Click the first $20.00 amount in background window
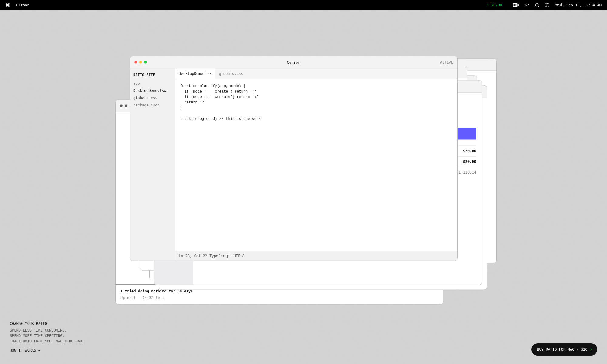The height and width of the screenshot is (364, 607). coord(470,151)
